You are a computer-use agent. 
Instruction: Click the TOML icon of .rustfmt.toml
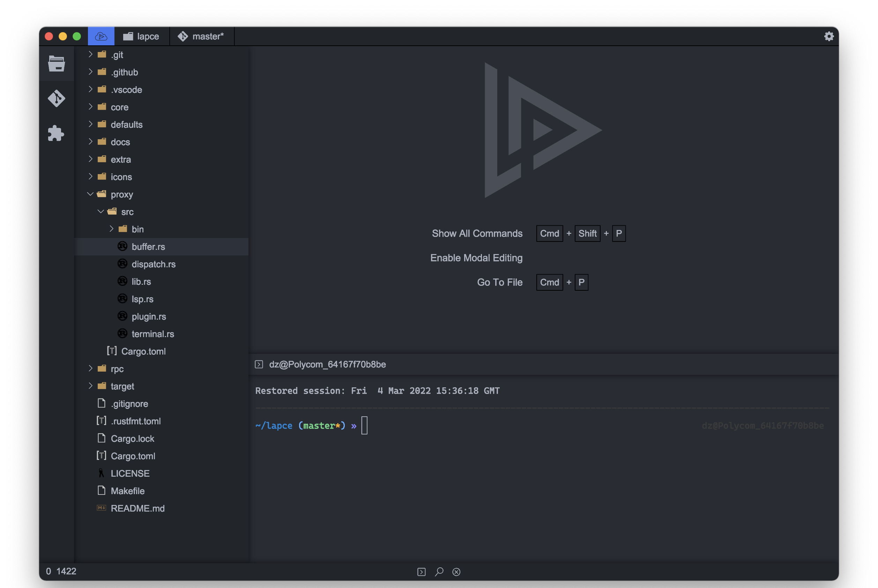pyautogui.click(x=101, y=420)
